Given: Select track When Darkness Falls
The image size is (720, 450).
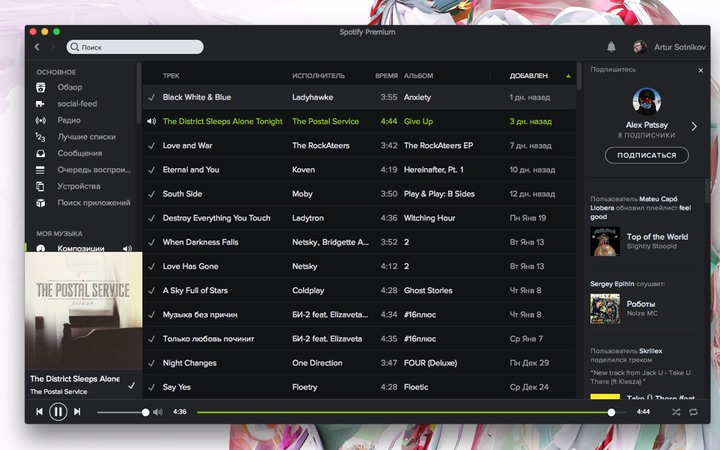Looking at the screenshot, I should click(x=200, y=242).
